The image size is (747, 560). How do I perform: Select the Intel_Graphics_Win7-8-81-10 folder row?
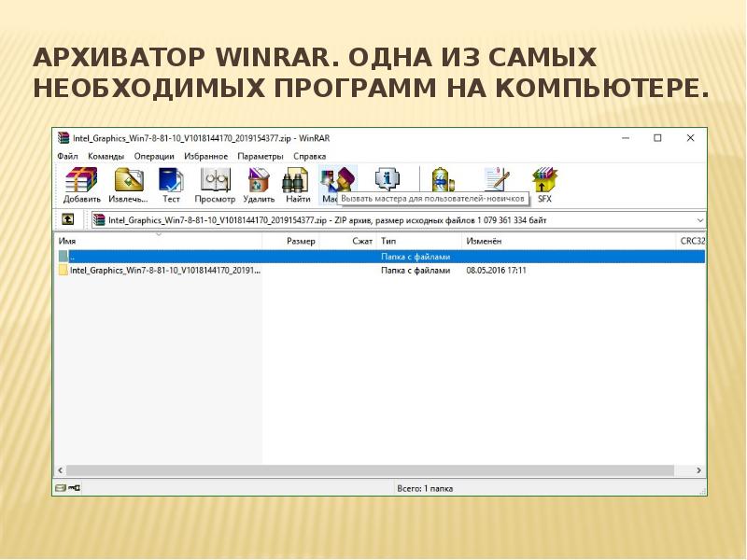pyautogui.click(x=380, y=270)
